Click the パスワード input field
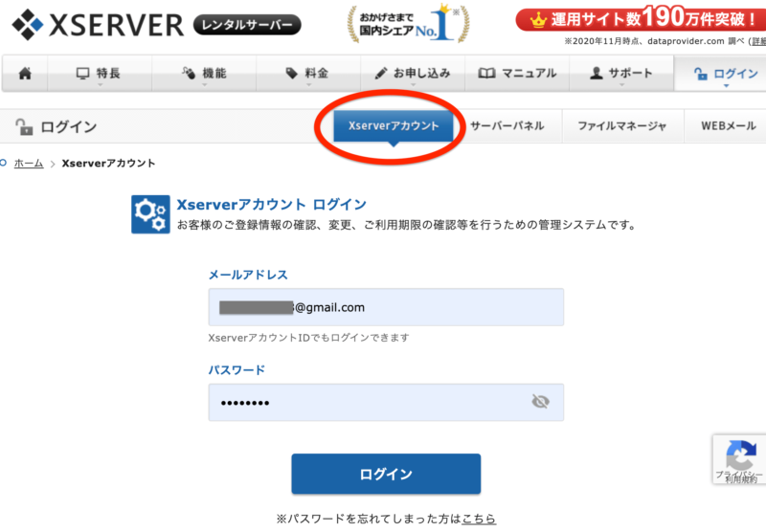The height and width of the screenshot is (532, 766). point(386,402)
